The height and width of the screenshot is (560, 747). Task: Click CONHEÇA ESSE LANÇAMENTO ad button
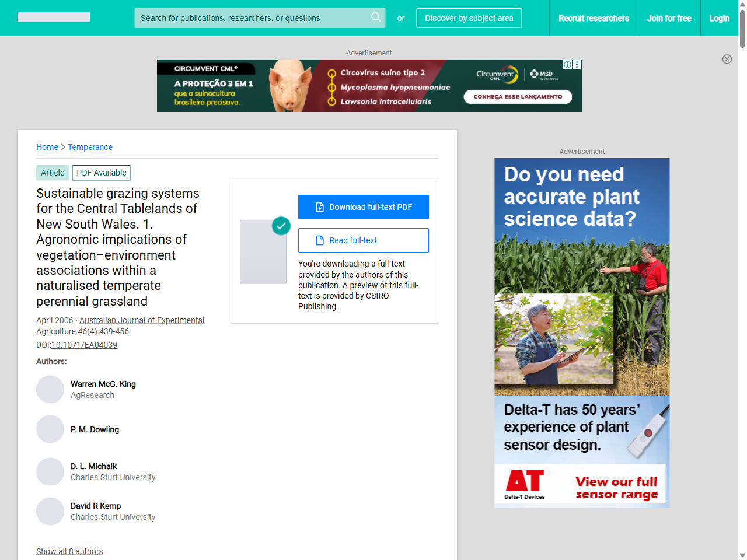tap(518, 97)
